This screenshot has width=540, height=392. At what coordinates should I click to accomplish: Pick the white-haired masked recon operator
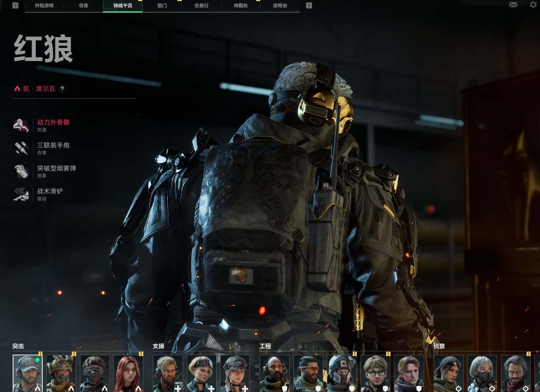tap(482, 373)
